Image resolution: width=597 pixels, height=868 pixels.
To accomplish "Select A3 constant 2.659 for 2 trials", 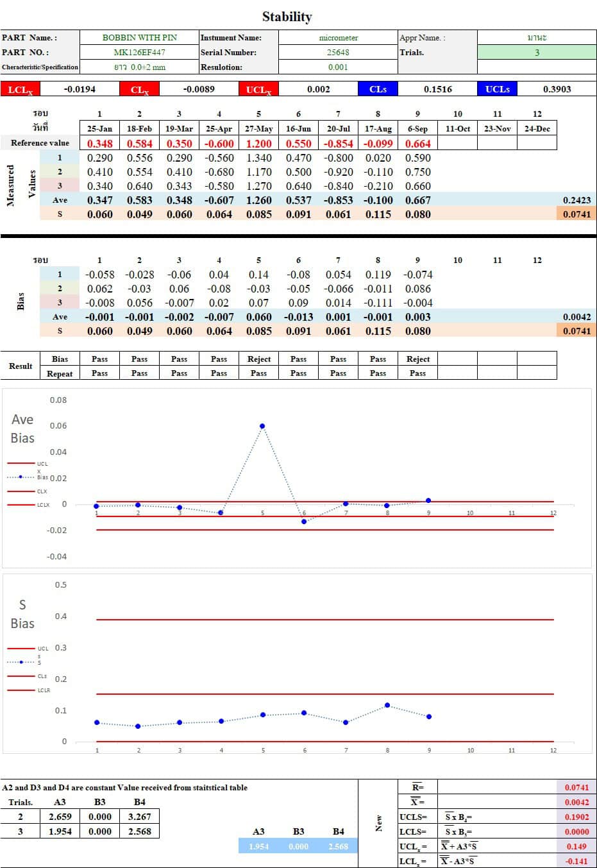I will tap(60, 817).
